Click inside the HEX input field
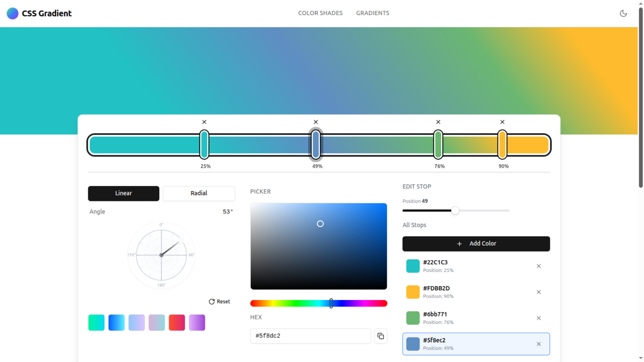 coord(310,336)
